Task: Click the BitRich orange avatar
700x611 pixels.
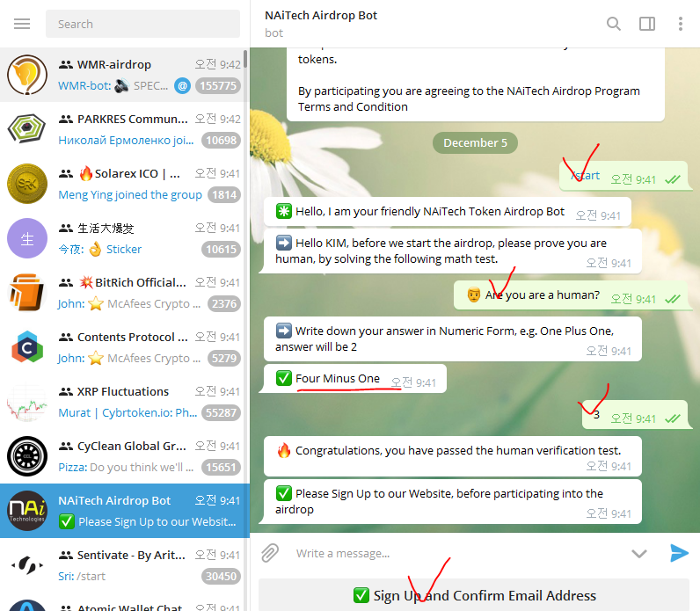Action: [27, 293]
